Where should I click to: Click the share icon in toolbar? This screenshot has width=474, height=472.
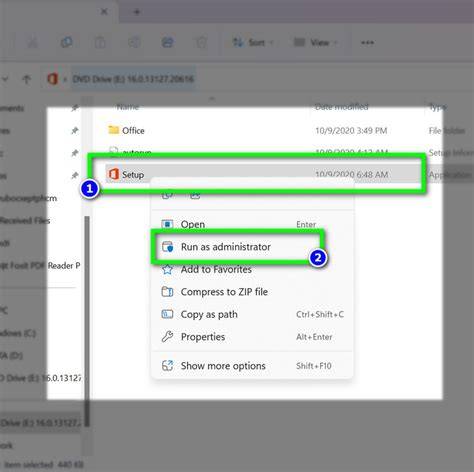coord(168,42)
